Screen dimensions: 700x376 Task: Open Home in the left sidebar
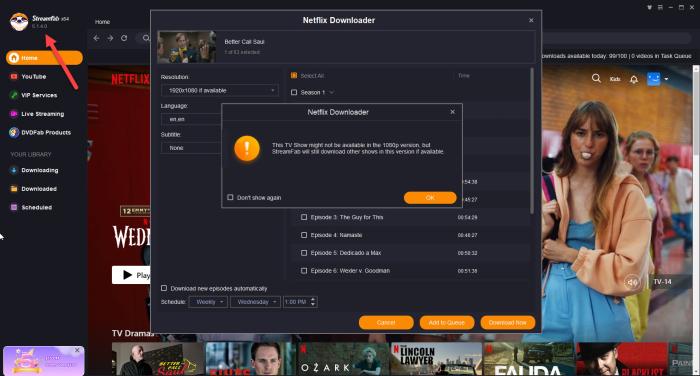[44, 58]
